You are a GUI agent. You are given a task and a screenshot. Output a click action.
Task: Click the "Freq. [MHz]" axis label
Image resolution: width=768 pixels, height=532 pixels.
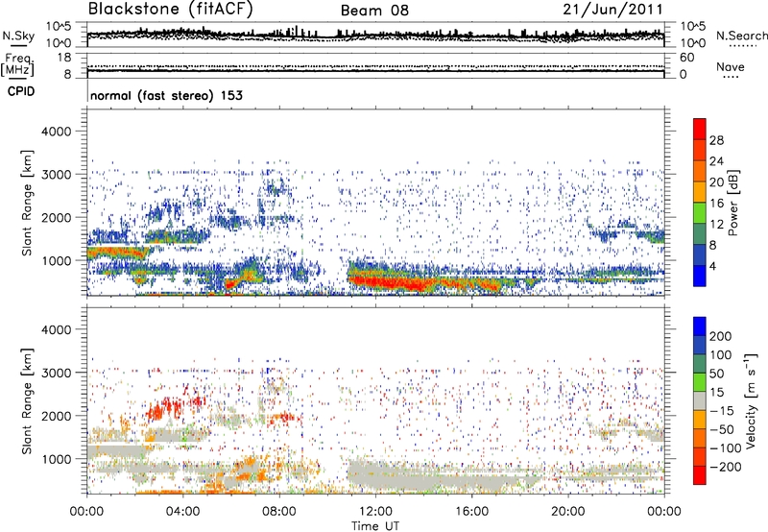pyautogui.click(x=17, y=64)
